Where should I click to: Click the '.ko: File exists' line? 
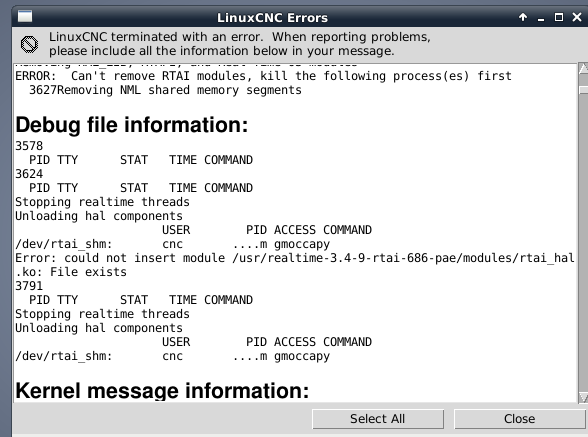[71, 272]
